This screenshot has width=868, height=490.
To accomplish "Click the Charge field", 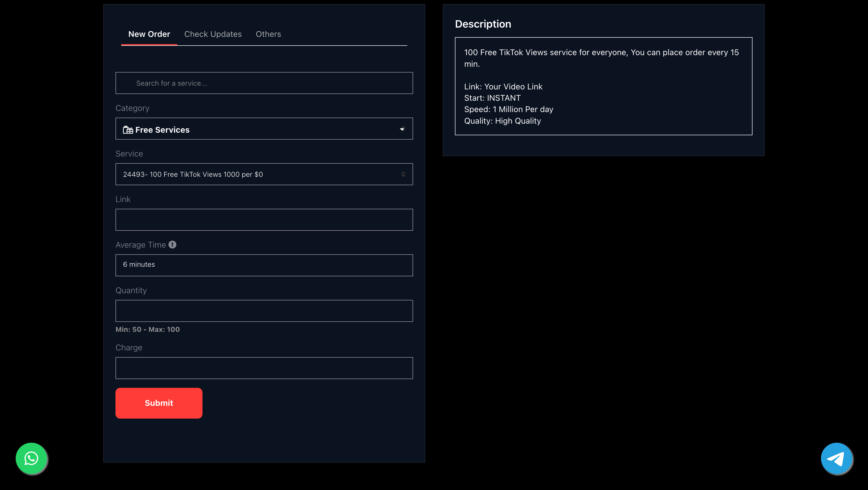I will [x=263, y=368].
